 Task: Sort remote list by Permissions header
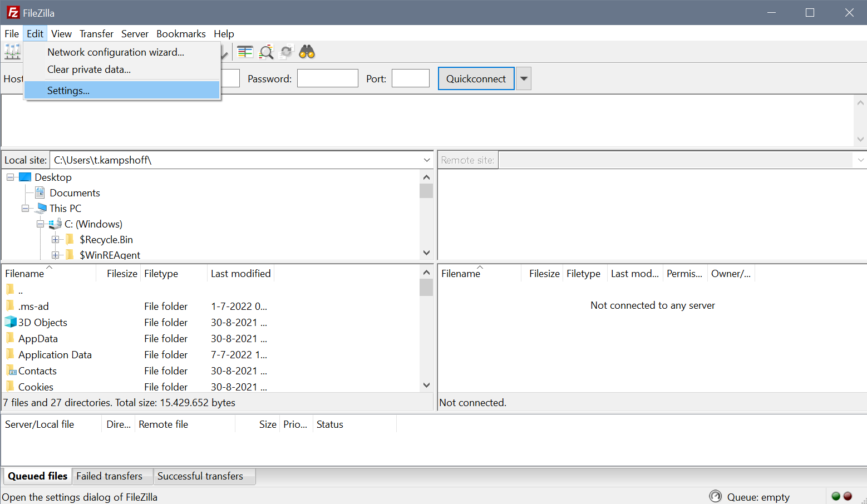pos(684,274)
